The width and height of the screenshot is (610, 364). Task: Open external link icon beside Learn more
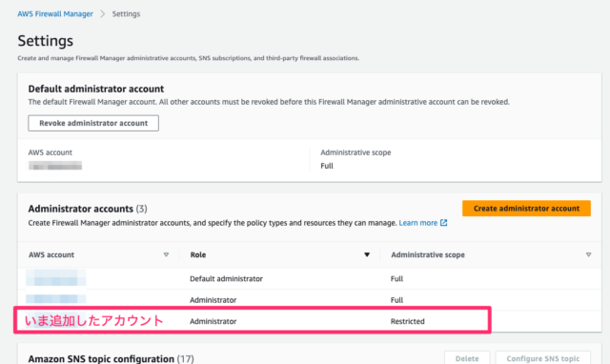[443, 223]
